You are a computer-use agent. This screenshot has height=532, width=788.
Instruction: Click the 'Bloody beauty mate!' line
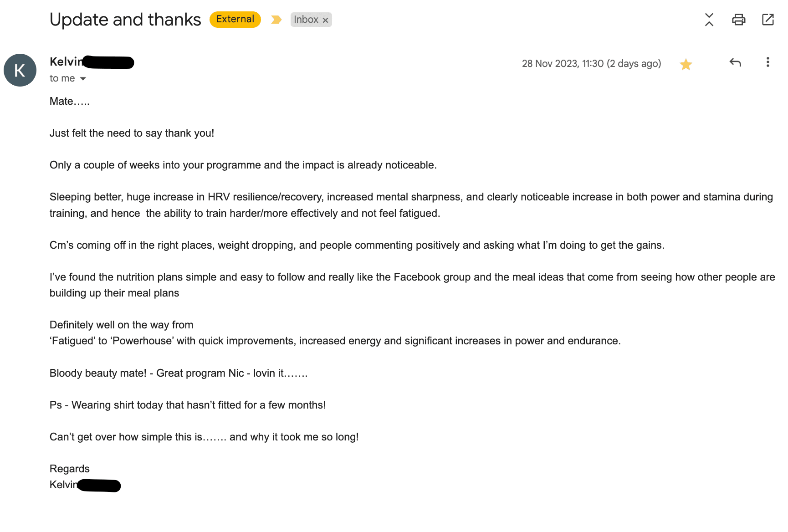click(x=179, y=373)
